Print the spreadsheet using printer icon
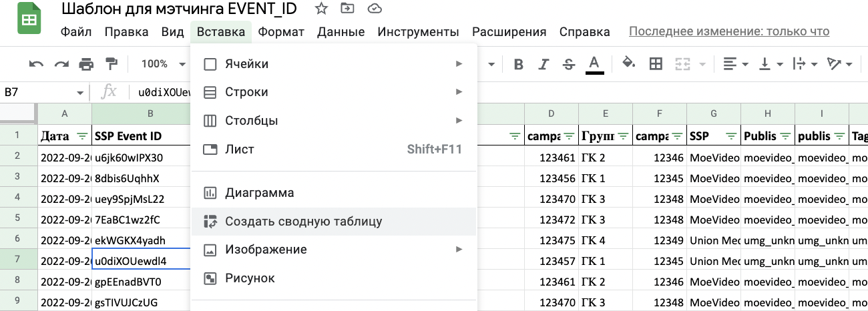This screenshot has height=311, width=868. tap(86, 64)
